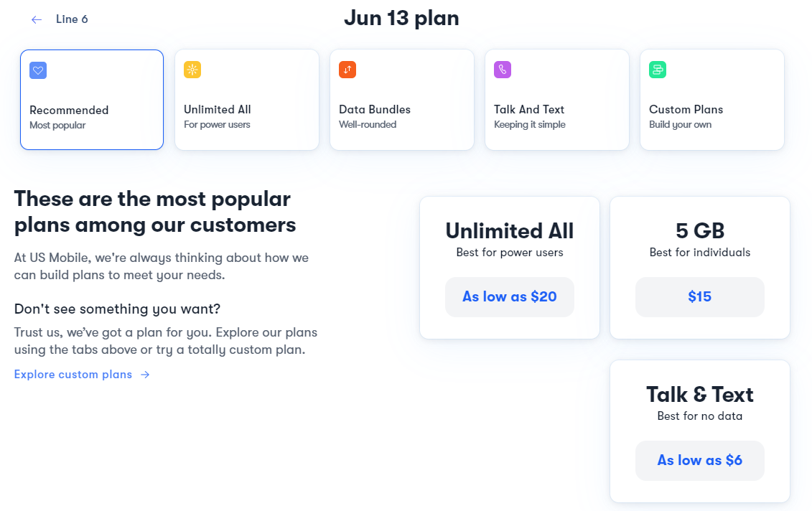Click the $15 price button
812x511 pixels.
click(699, 296)
